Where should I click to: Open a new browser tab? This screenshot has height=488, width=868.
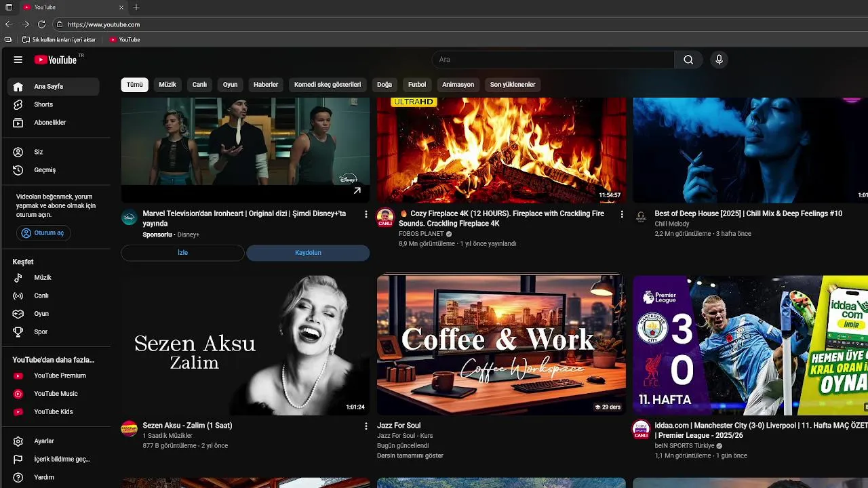[x=136, y=7]
